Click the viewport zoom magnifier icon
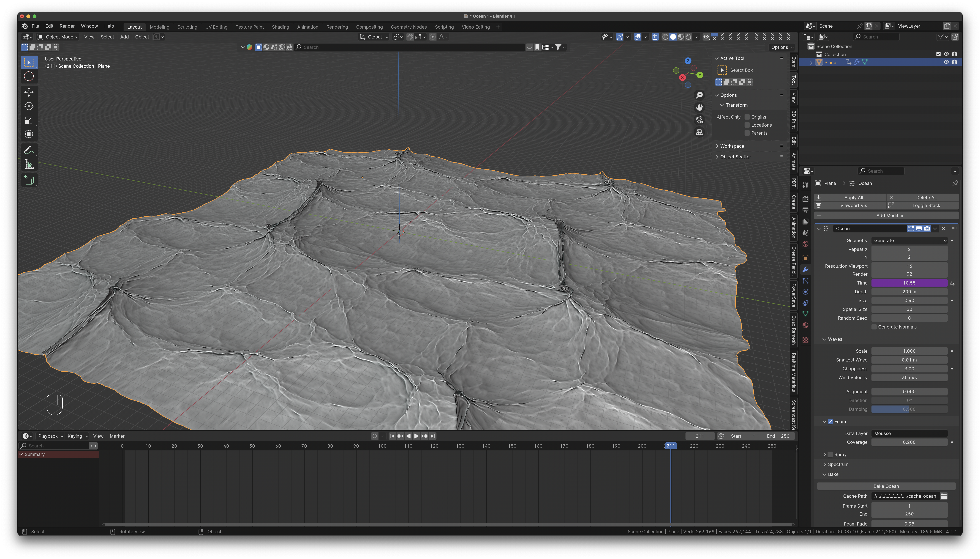 tap(700, 95)
